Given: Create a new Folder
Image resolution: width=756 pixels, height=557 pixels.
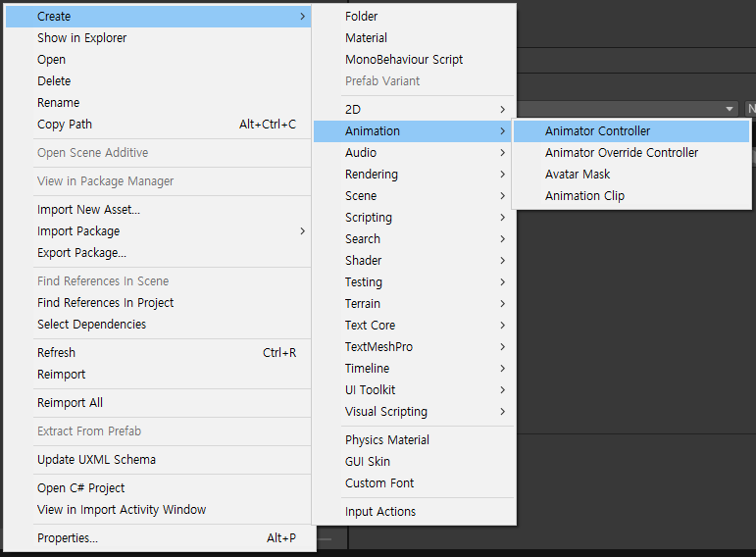Looking at the screenshot, I should point(414,17).
